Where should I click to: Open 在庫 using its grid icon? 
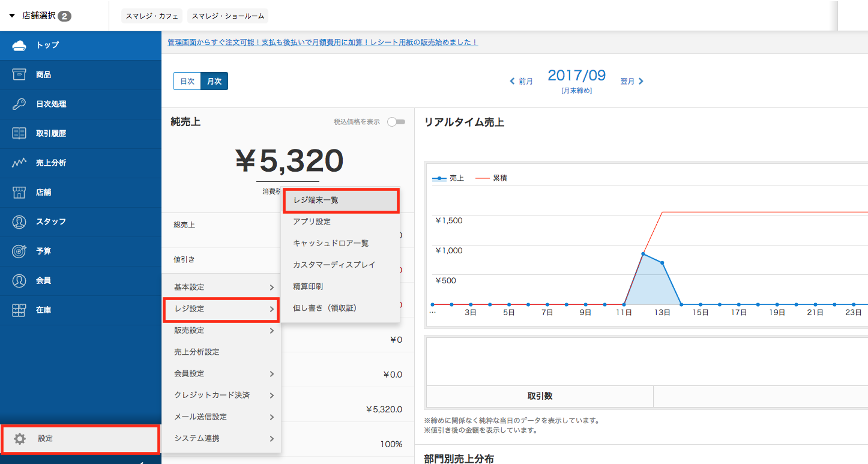coord(19,310)
